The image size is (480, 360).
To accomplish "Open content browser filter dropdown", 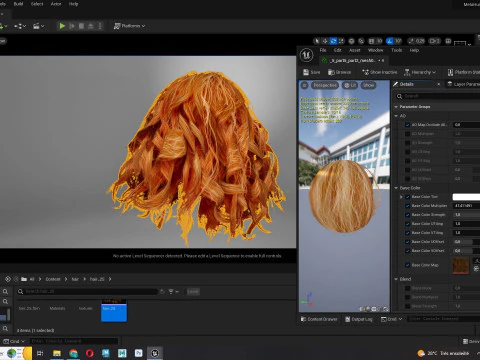I will click(x=172, y=292).
